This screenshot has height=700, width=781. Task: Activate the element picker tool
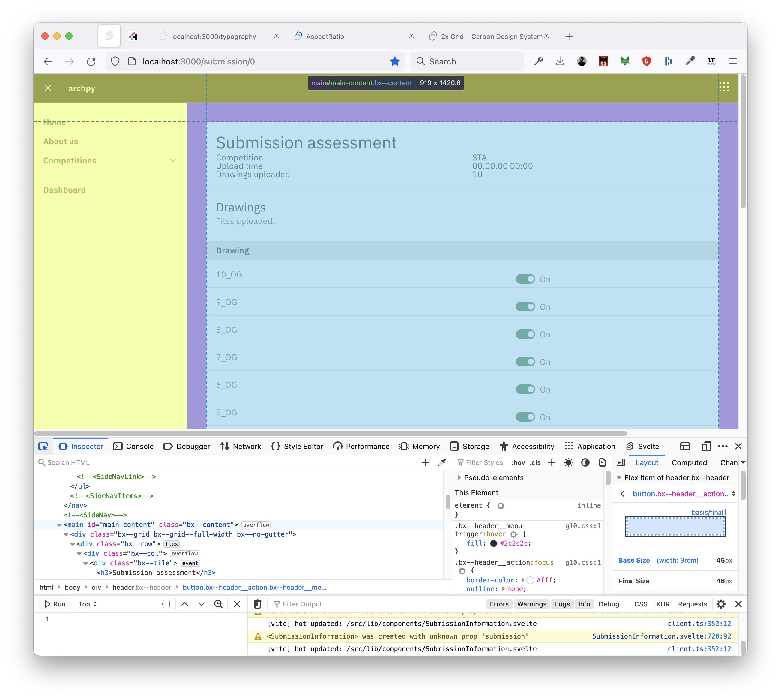43,446
